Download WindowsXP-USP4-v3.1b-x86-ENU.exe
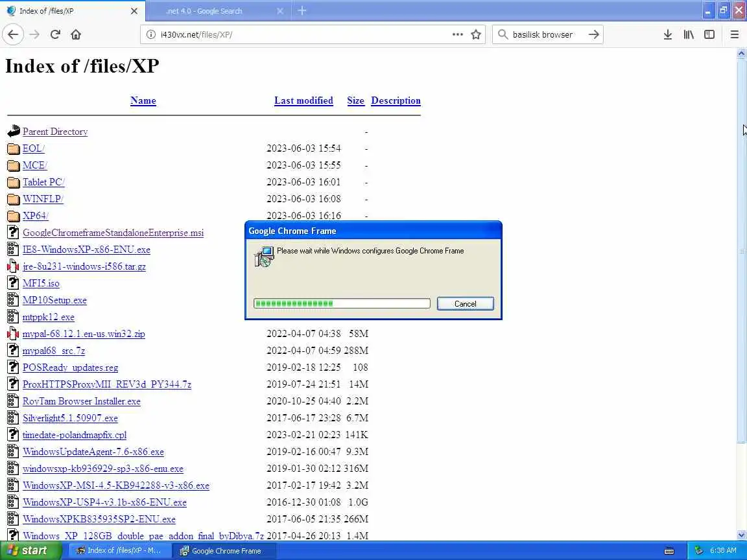The image size is (747, 560). [x=105, y=502]
